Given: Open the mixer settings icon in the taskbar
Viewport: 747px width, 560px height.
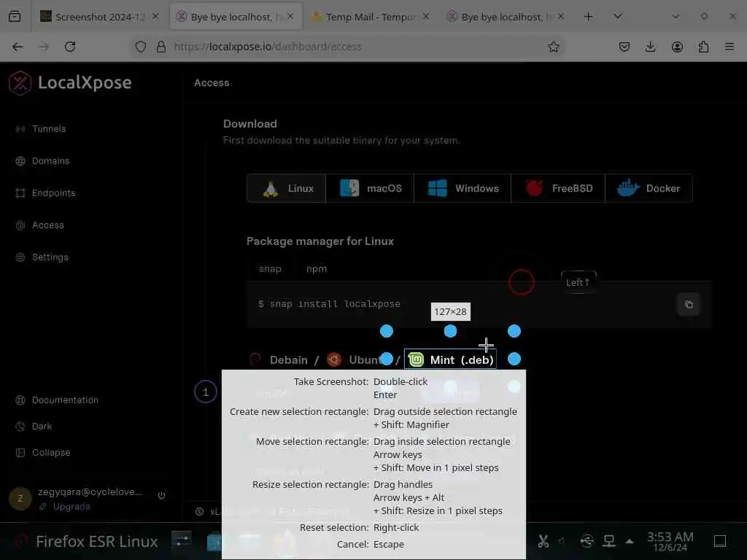Looking at the screenshot, I should 182,540.
